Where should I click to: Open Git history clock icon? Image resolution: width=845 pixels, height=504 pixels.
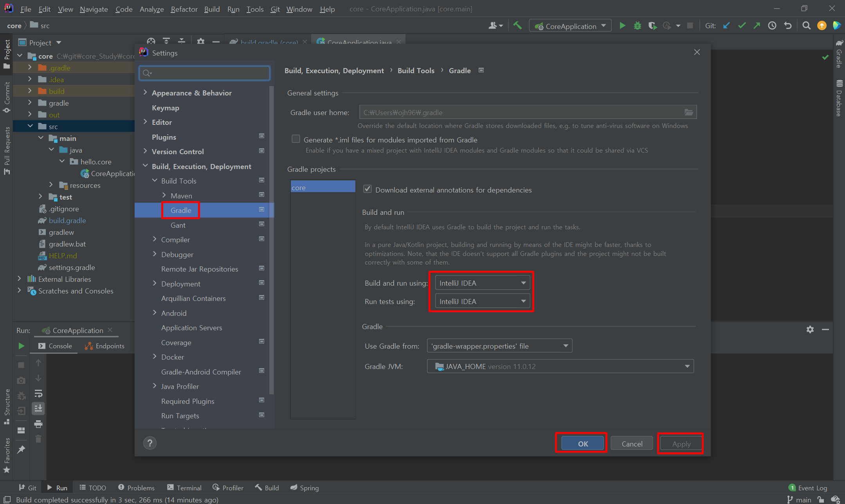tap(772, 26)
